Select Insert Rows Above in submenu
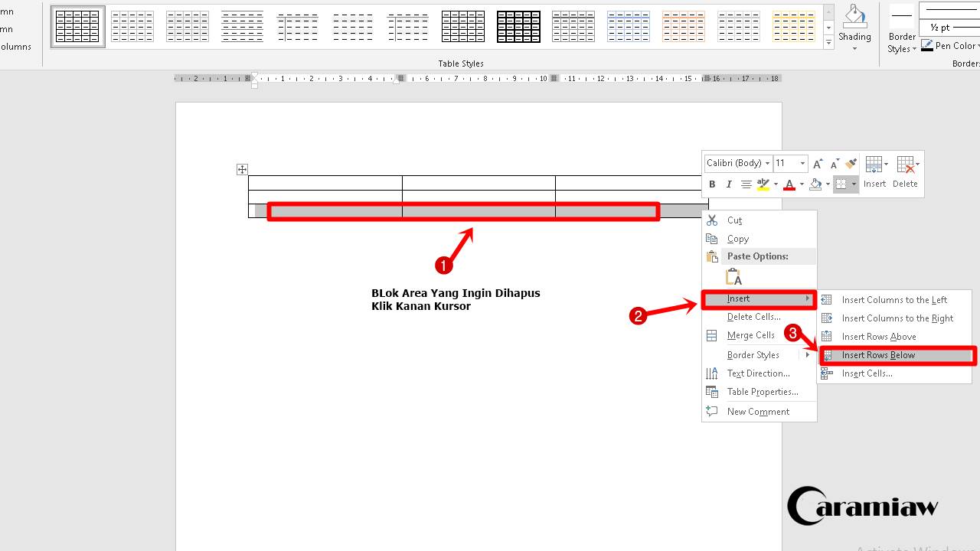 (894, 337)
